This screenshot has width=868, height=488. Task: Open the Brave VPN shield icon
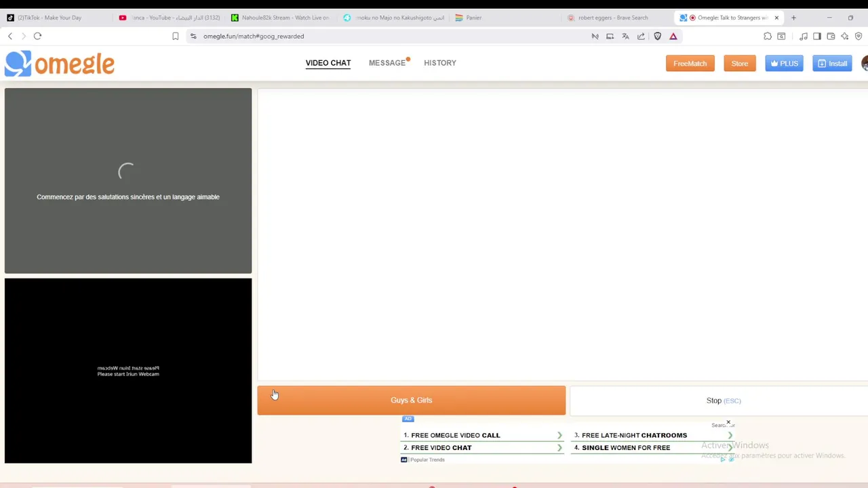click(x=858, y=36)
